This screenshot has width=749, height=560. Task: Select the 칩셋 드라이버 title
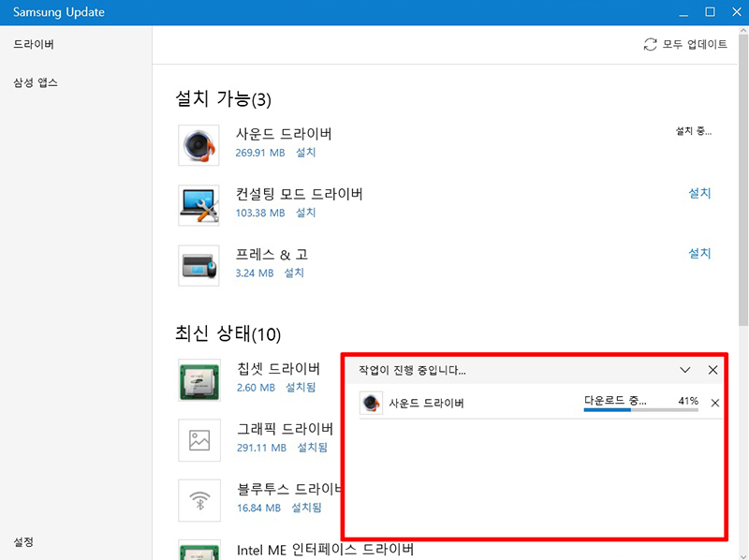pos(278,368)
